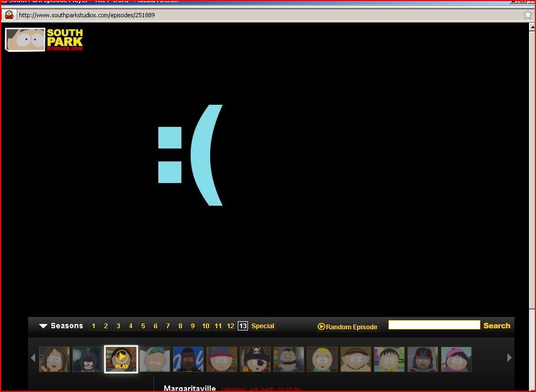Select Season 13 tab
Image resolution: width=536 pixels, height=392 pixels.
point(243,326)
